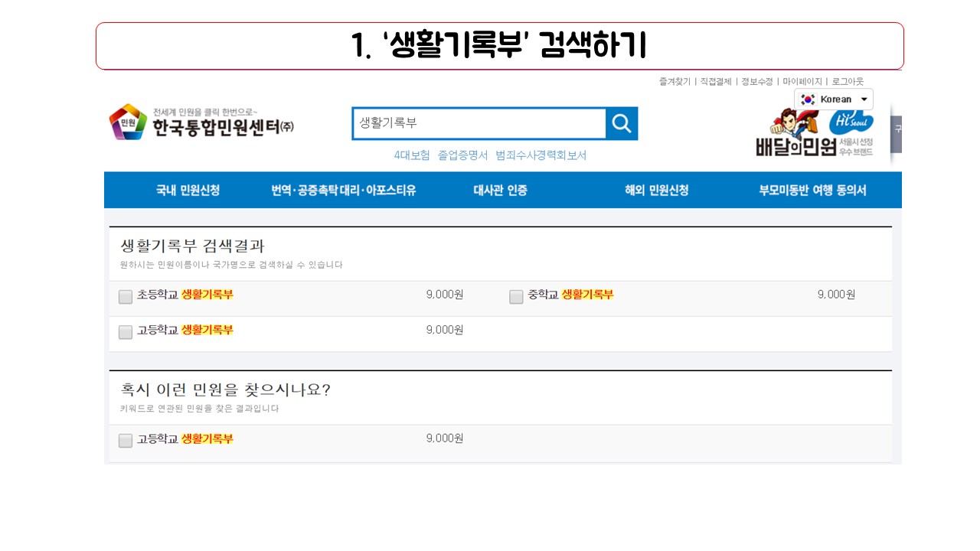This screenshot has width=980, height=551.
Task: Tick 고등학교 생활기록부 under 검색결과 section
Action: coord(126,331)
